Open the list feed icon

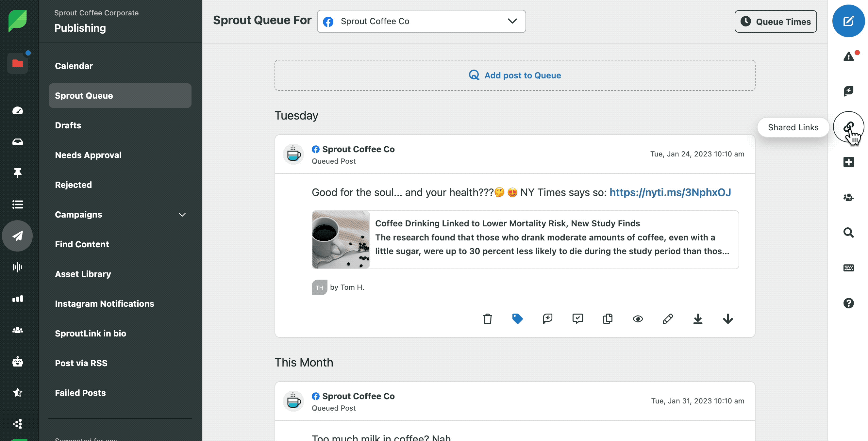tap(18, 204)
